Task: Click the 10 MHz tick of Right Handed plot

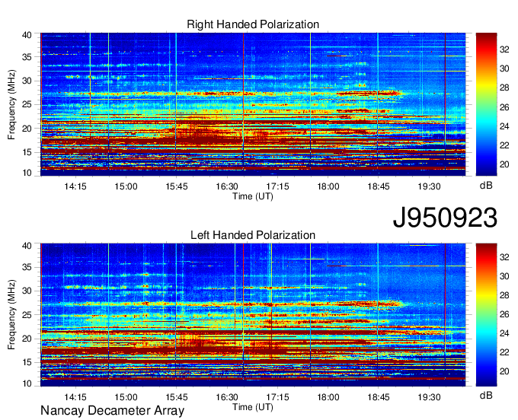Action: click(x=27, y=173)
